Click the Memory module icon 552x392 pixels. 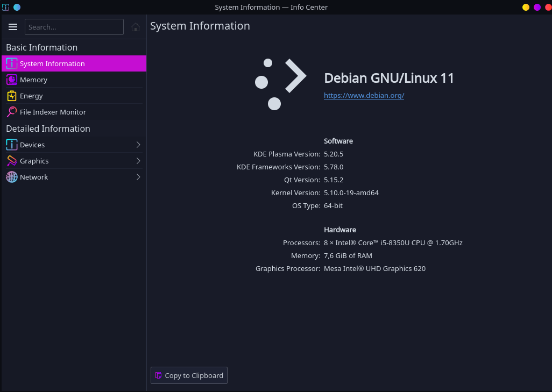[x=12, y=80]
